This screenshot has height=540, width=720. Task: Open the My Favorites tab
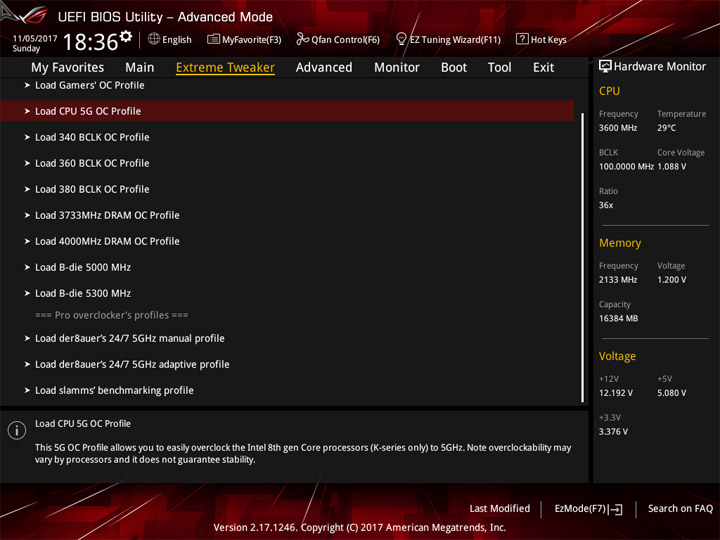point(68,68)
